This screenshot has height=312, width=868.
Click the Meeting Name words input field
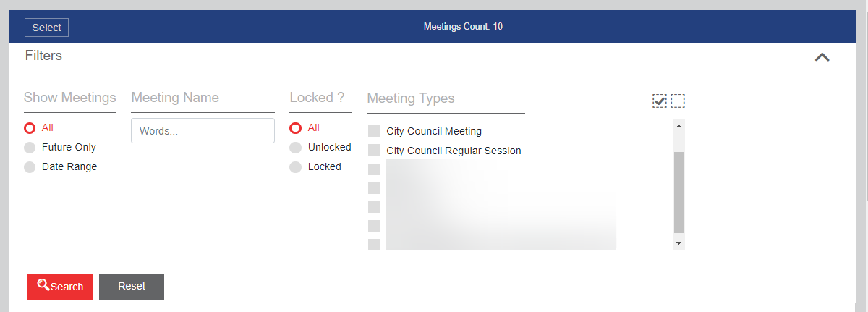(203, 131)
